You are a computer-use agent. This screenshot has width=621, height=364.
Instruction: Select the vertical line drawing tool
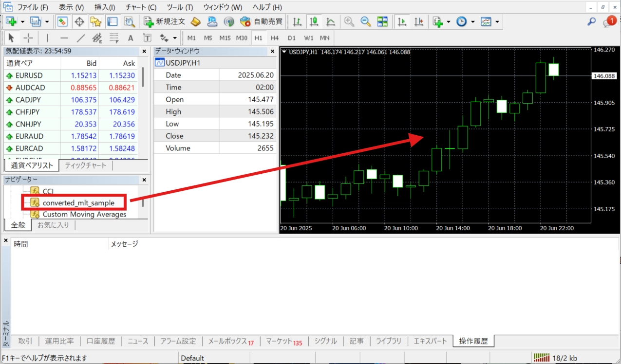tap(47, 38)
